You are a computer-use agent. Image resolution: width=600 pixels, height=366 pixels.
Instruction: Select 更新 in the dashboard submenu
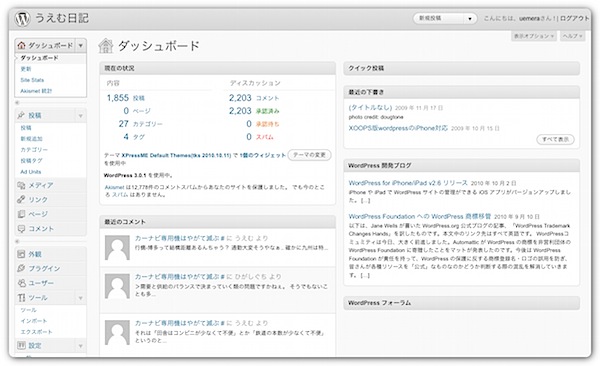(x=26, y=69)
